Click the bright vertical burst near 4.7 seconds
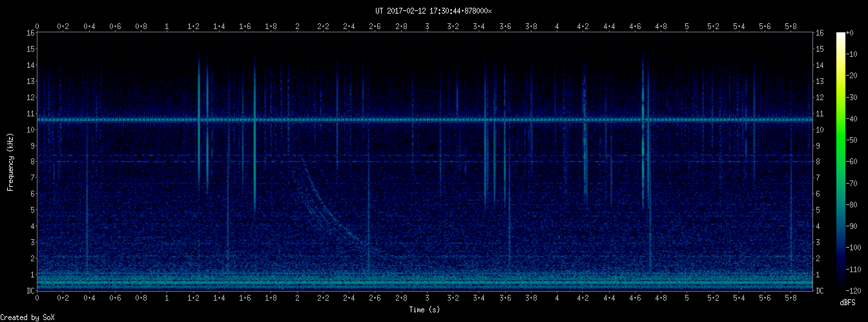 643,129
